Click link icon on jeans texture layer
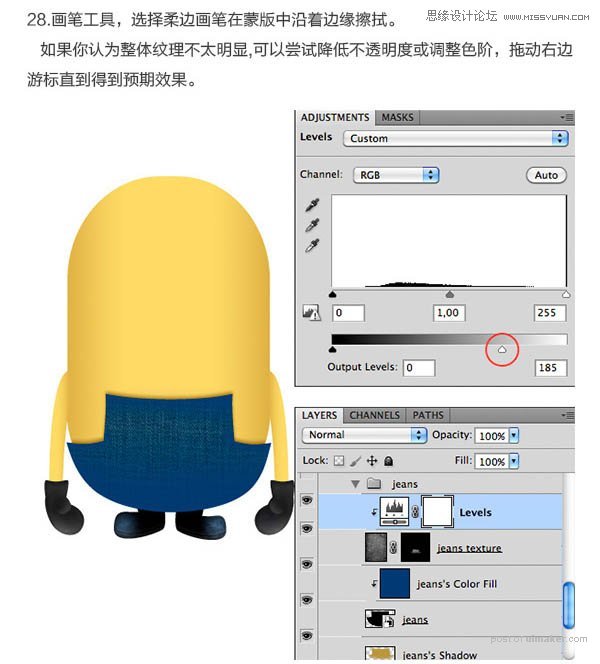The image size is (600, 664). tap(393, 548)
